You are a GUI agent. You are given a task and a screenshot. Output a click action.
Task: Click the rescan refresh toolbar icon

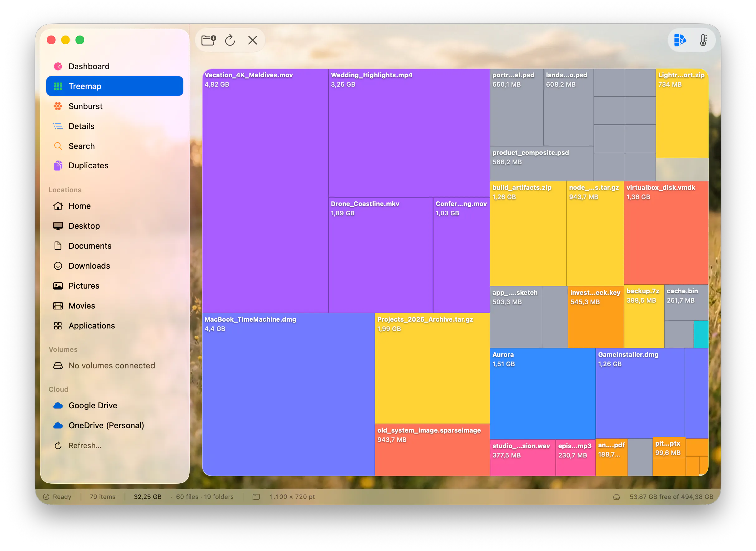point(230,40)
